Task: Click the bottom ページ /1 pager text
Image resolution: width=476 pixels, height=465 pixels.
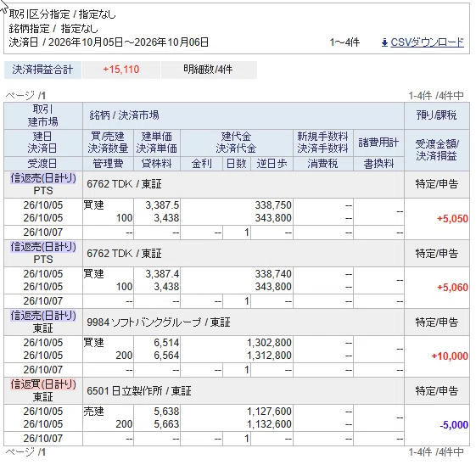Action: click(x=25, y=452)
